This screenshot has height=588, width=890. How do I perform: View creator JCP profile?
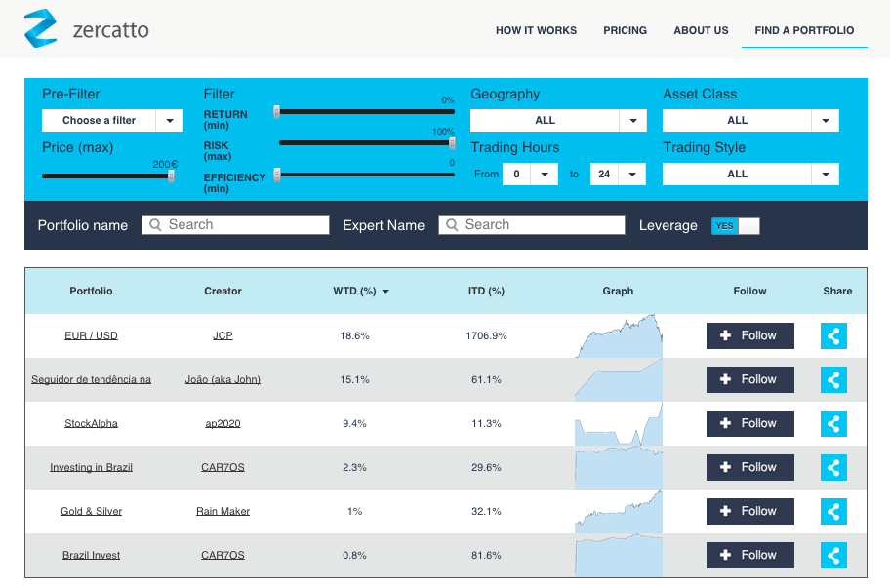(222, 335)
